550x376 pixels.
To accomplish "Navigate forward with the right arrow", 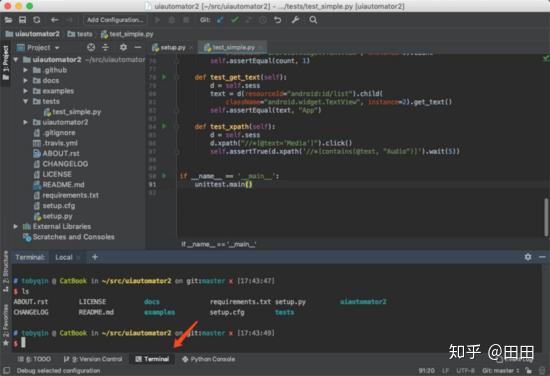I will [x=69, y=20].
